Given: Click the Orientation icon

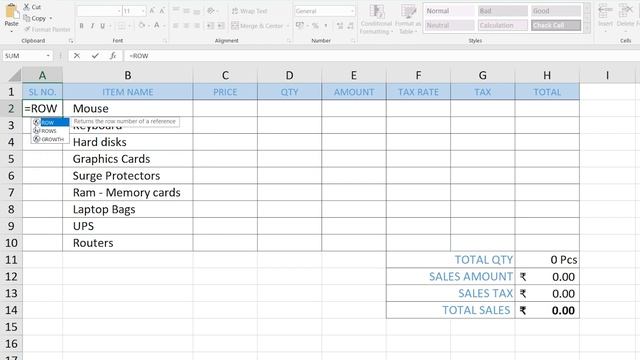Looking at the screenshot, I should tap(211, 10).
